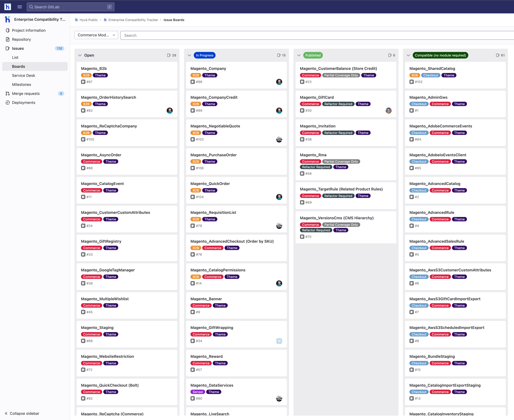Click the assignee avatar on the Magento_GiftWrapping card
This screenshot has width=514, height=420.
pyautogui.click(x=279, y=341)
